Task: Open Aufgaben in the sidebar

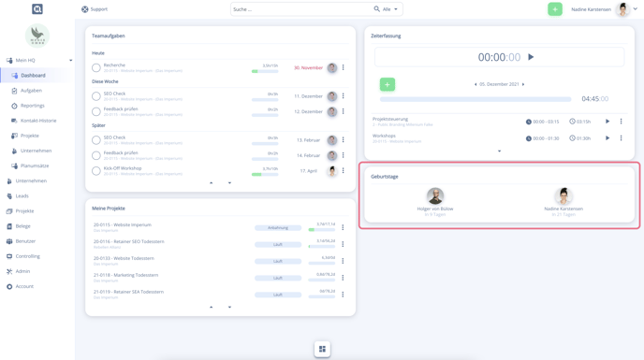Action: tap(31, 91)
